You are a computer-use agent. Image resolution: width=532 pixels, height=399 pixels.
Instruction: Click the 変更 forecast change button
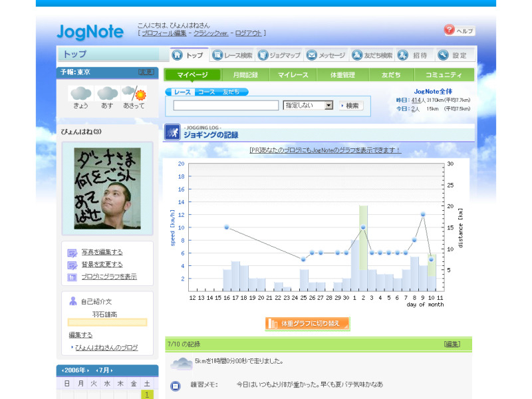coord(146,72)
